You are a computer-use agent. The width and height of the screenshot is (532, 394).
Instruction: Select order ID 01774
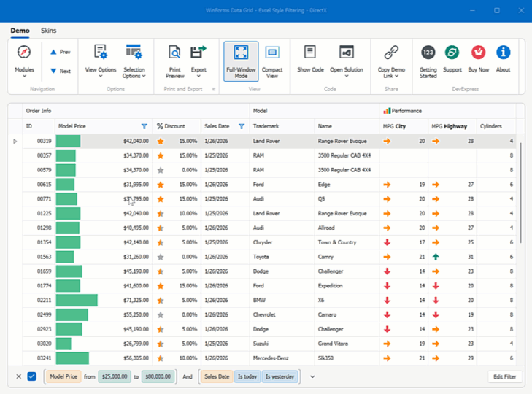(x=39, y=286)
